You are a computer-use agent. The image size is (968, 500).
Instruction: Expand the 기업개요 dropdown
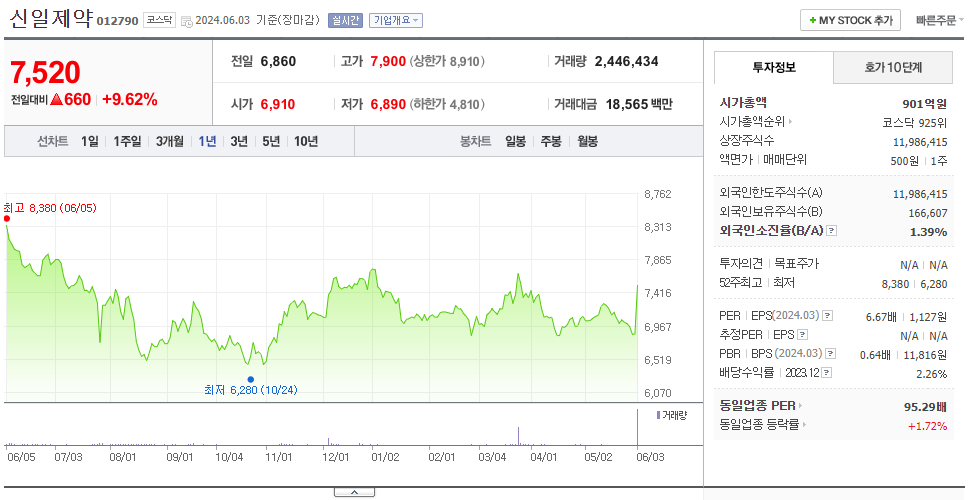click(x=396, y=20)
